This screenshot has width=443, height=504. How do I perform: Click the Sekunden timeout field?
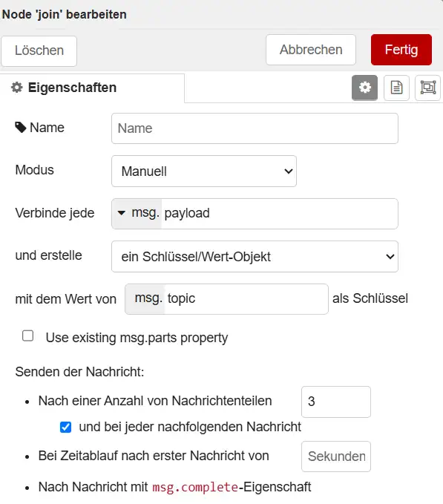point(336,456)
